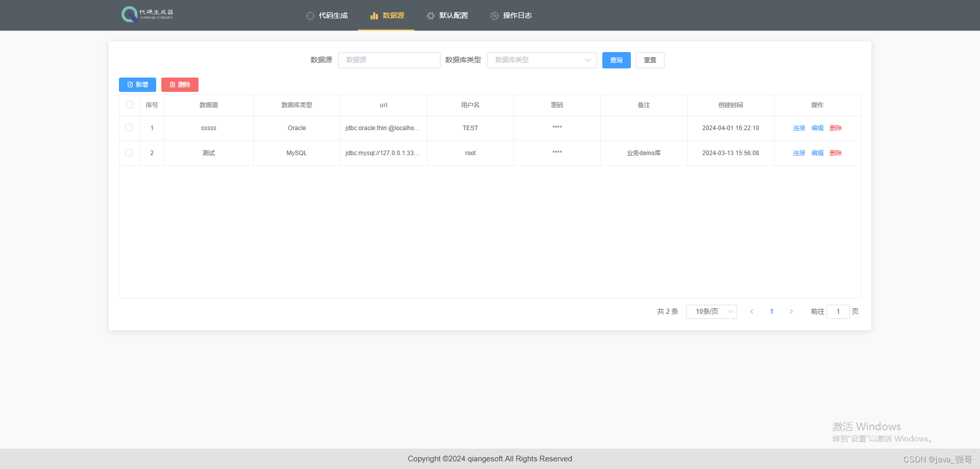Open the 默认配置 tab
The height and width of the screenshot is (469, 980).
click(447, 15)
